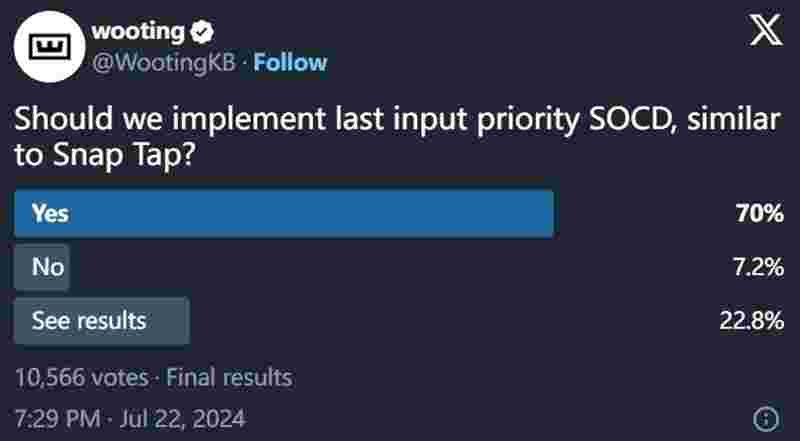800x441 pixels.
Task: Click the 10,566 votes count
Action: pyautogui.click(x=82, y=378)
